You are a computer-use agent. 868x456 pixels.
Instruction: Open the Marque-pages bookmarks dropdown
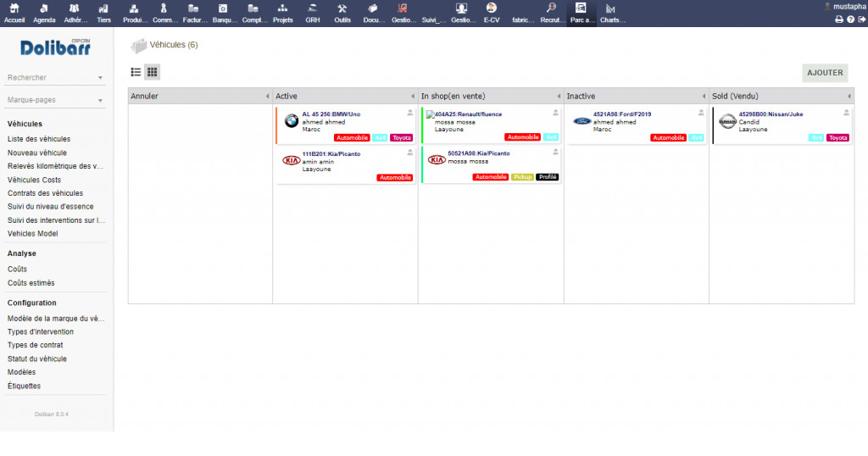(55, 100)
